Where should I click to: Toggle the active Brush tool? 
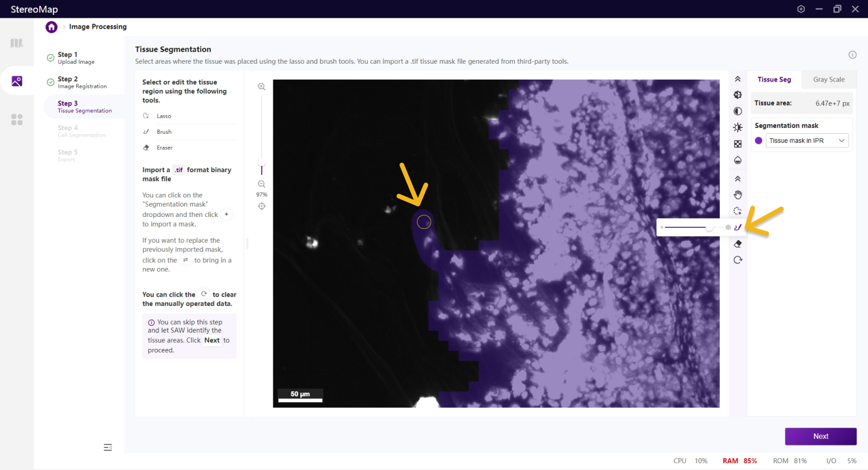(x=738, y=228)
